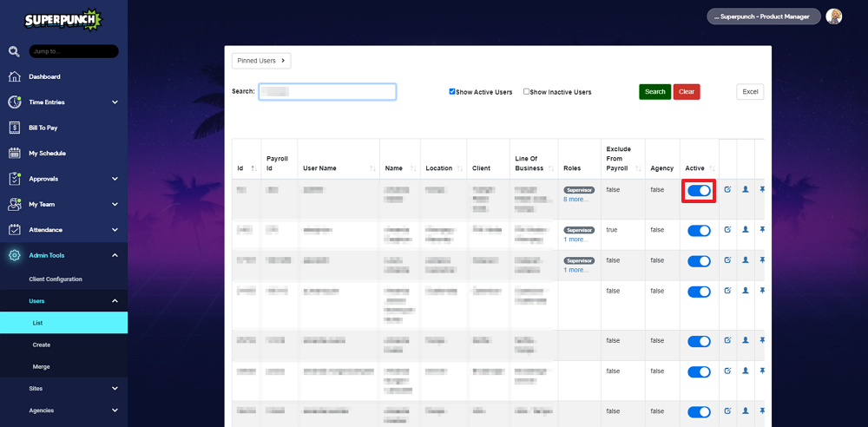Expand the My Team menu chevron
This screenshot has width=868, height=427.
pos(115,204)
